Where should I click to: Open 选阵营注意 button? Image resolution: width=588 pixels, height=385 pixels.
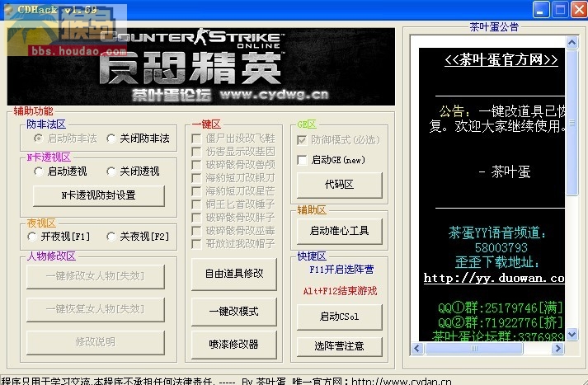pos(340,346)
